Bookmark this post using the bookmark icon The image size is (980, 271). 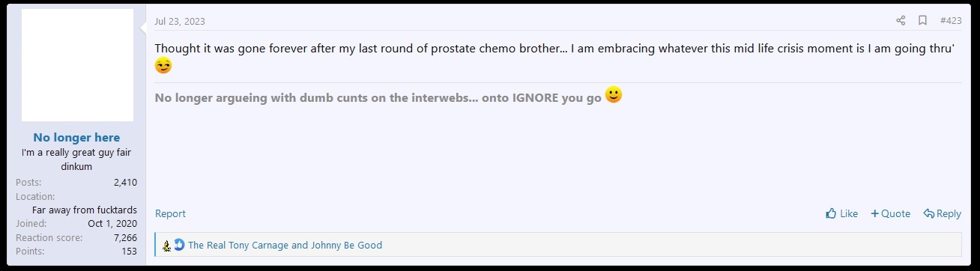(x=923, y=20)
